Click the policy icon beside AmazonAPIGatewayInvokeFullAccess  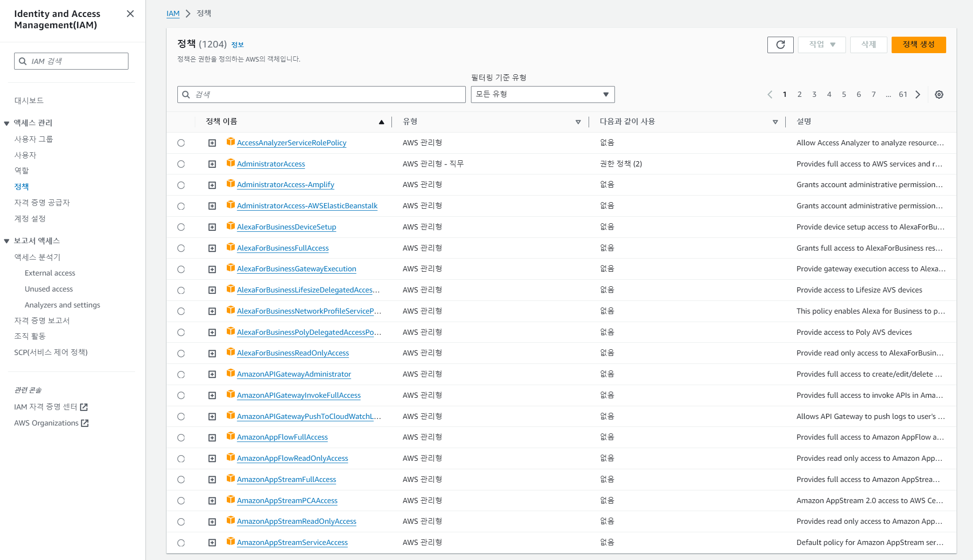coord(231,394)
